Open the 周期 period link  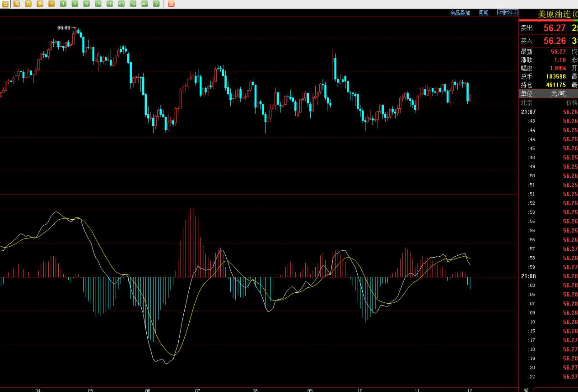(483, 13)
